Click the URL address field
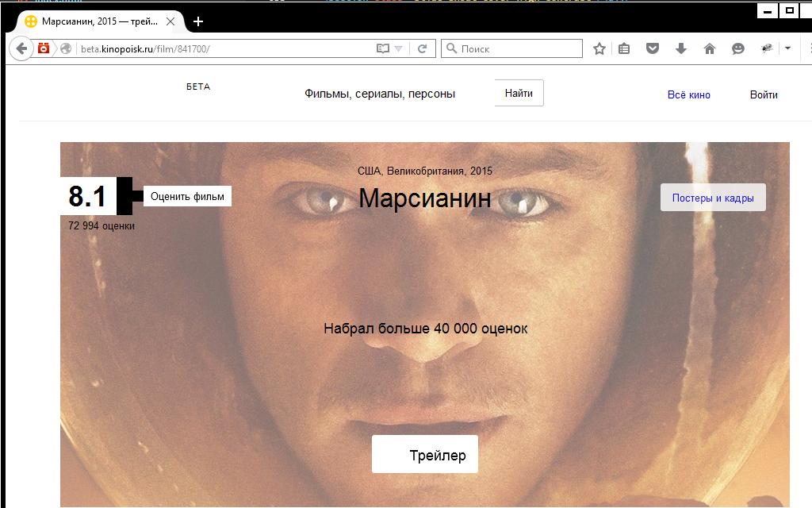Screen dimensions: 812x508 226,48
